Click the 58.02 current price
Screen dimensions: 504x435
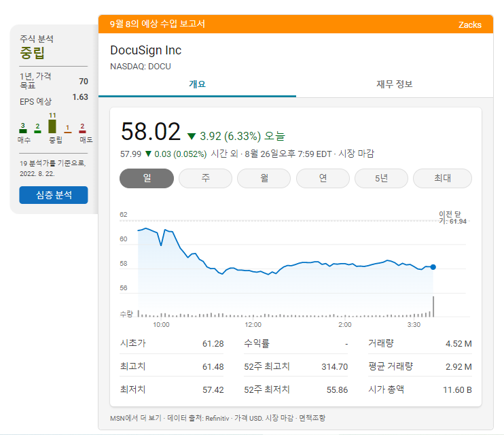coord(150,132)
